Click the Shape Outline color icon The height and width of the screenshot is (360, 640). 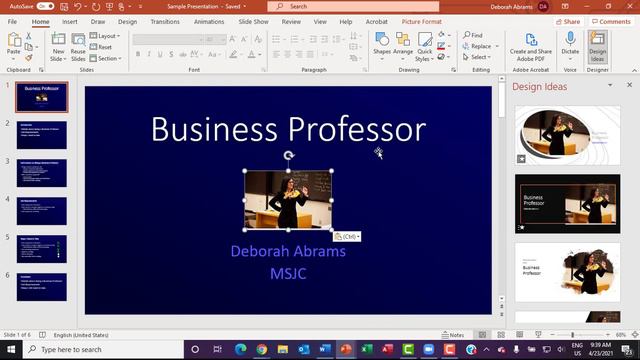[441, 46]
